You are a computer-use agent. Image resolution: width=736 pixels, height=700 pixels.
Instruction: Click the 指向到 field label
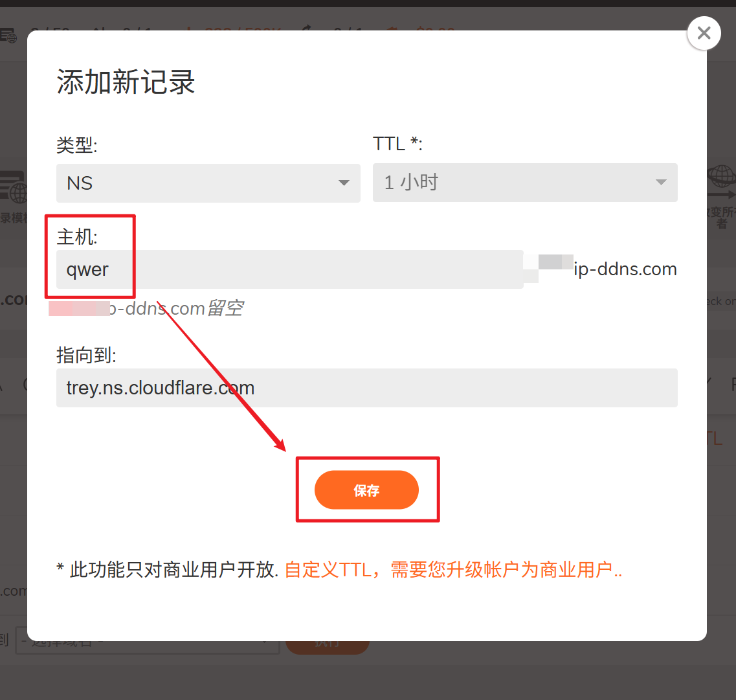tap(86, 355)
